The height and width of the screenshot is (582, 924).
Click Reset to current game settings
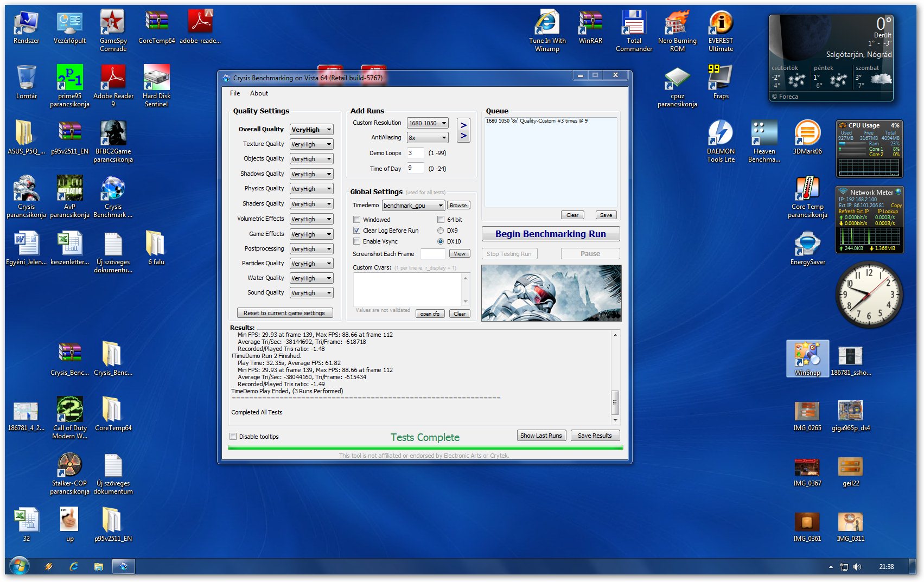click(284, 313)
